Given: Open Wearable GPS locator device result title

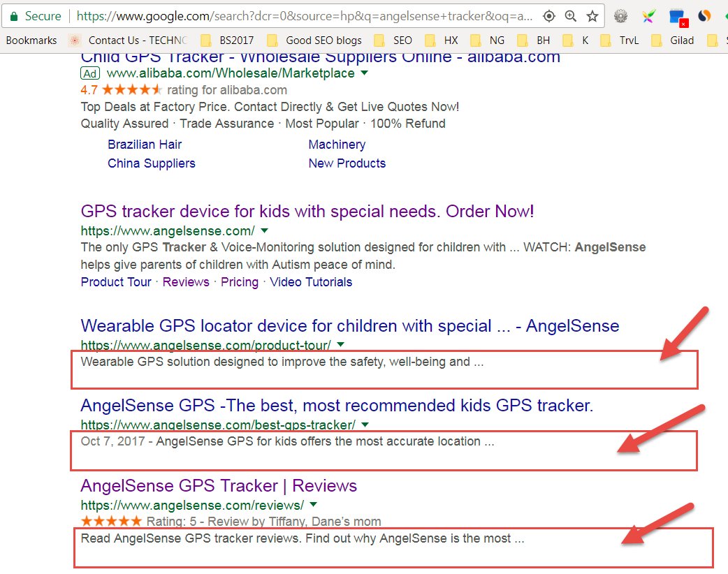Looking at the screenshot, I should 350,325.
